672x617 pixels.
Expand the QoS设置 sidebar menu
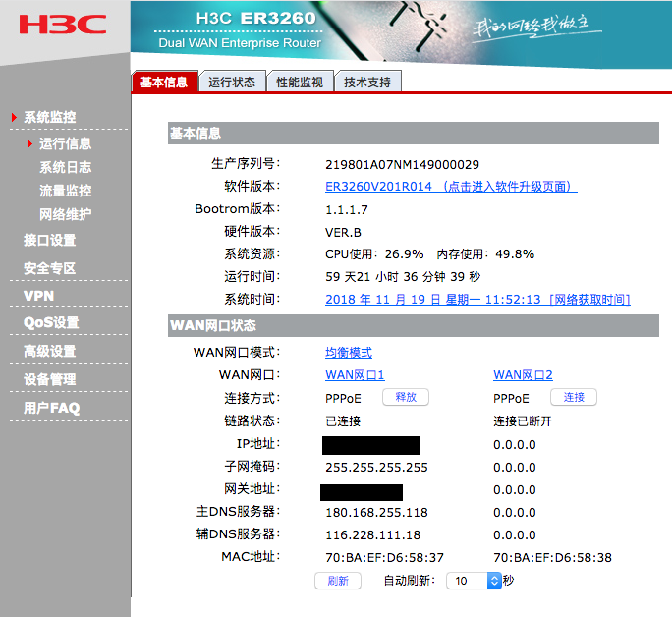click(51, 322)
